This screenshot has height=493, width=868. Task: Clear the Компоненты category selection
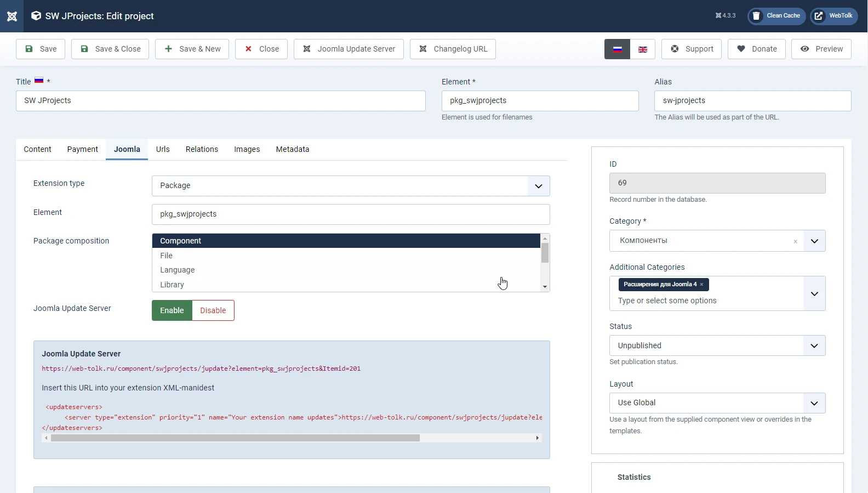[795, 241]
